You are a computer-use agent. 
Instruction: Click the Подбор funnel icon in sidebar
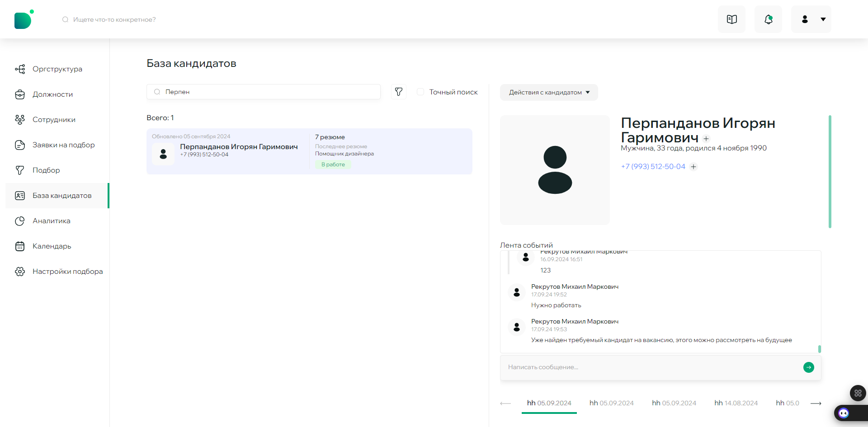click(x=20, y=170)
